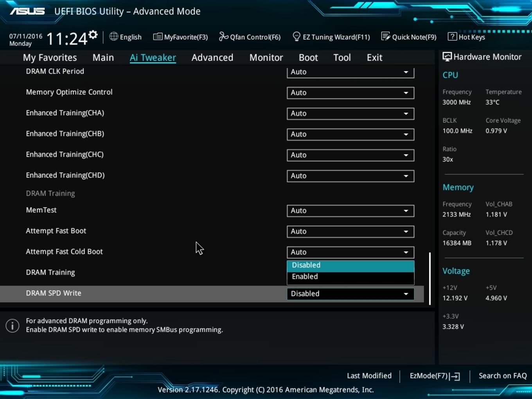The width and height of the screenshot is (532, 399).
Task: Open Attempt Fast Boot dropdown
Action: [x=350, y=231]
